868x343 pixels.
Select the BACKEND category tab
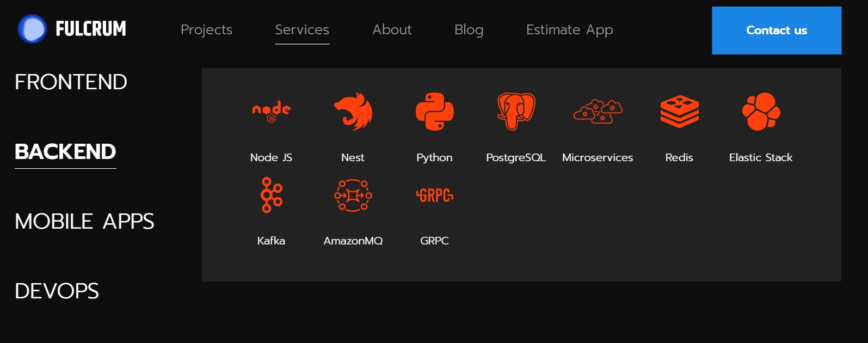pos(65,152)
